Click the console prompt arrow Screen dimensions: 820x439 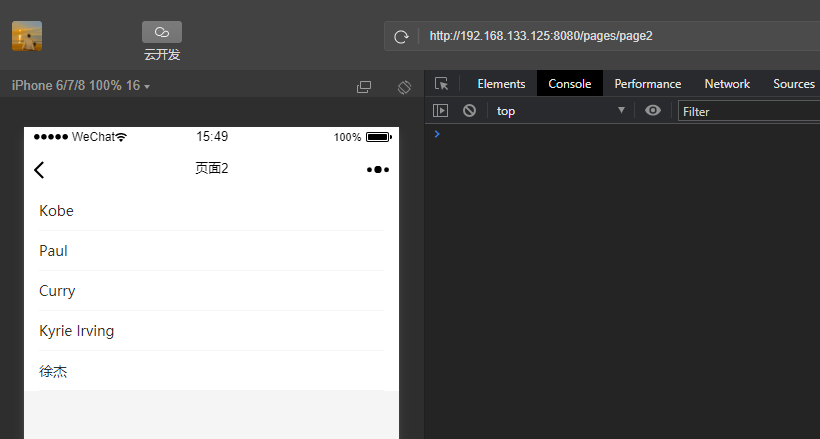click(x=437, y=134)
